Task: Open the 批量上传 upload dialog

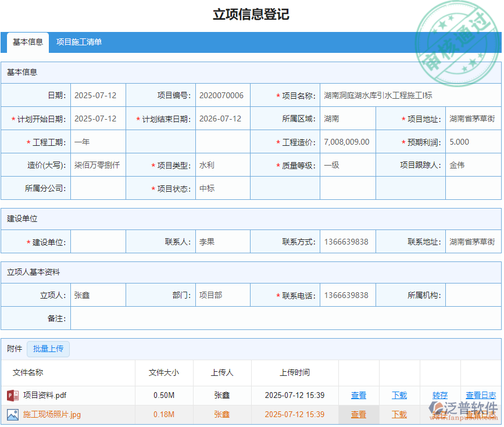Action: point(48,349)
